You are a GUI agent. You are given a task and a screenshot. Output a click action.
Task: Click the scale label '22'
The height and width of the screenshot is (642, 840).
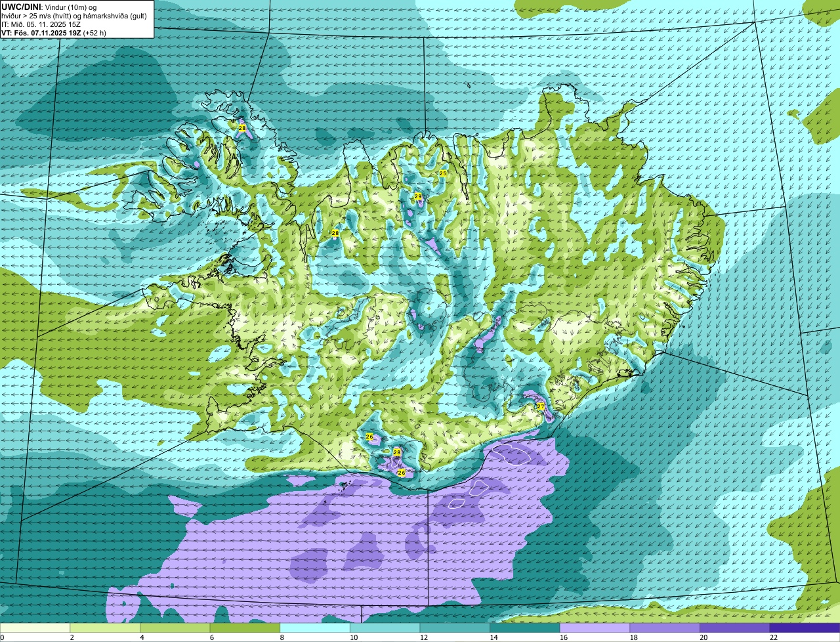coord(774,637)
